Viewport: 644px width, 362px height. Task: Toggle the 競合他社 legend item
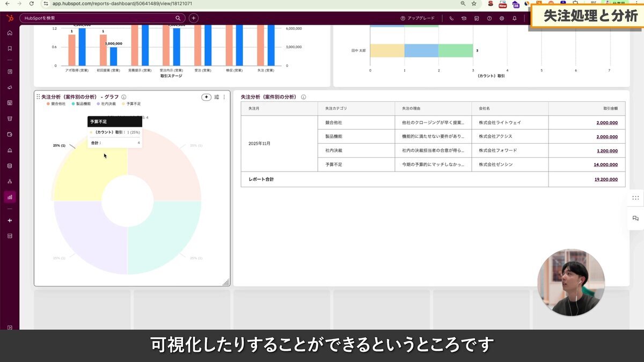[57, 103]
